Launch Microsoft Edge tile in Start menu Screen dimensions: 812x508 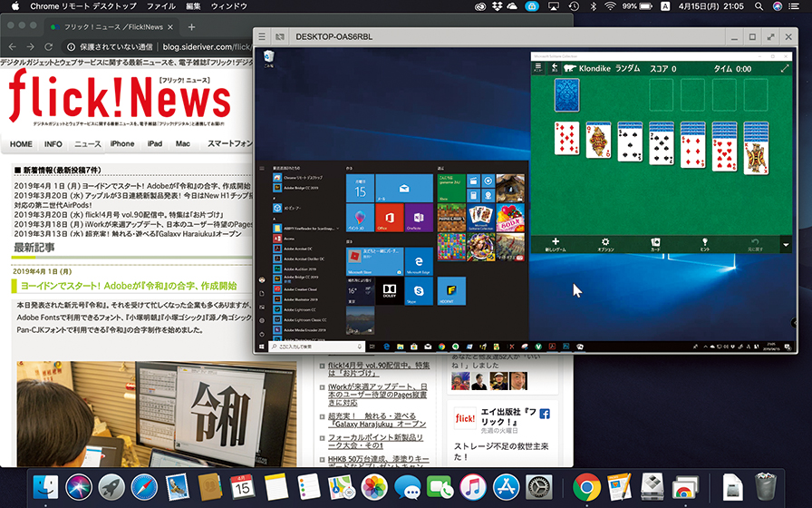click(420, 260)
